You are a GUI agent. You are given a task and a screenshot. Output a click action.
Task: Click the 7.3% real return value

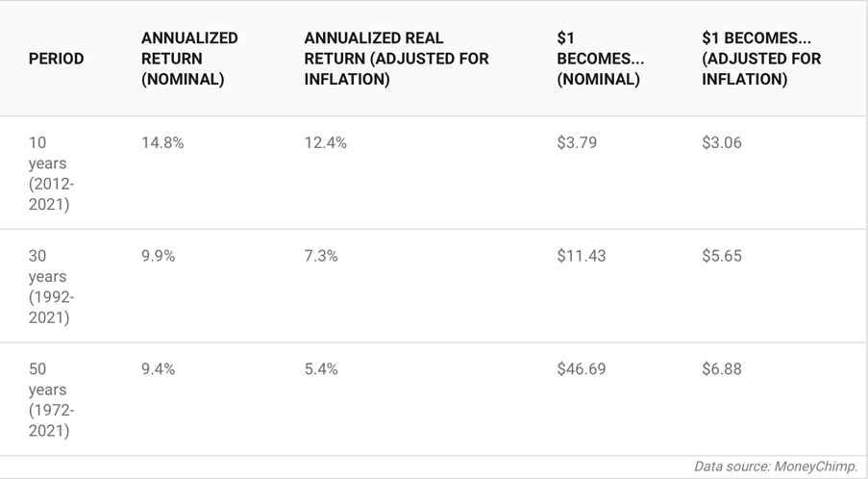coord(321,256)
